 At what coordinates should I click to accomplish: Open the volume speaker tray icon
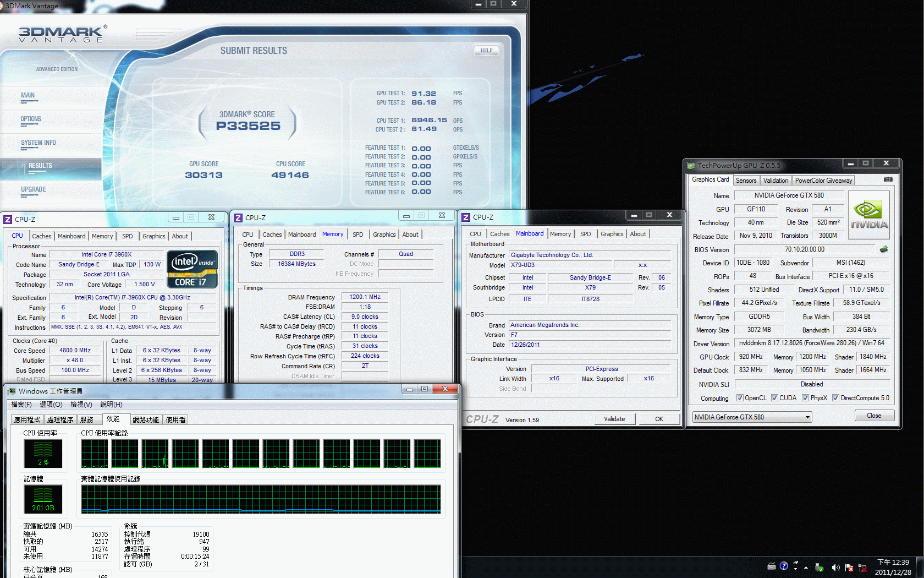(x=835, y=568)
